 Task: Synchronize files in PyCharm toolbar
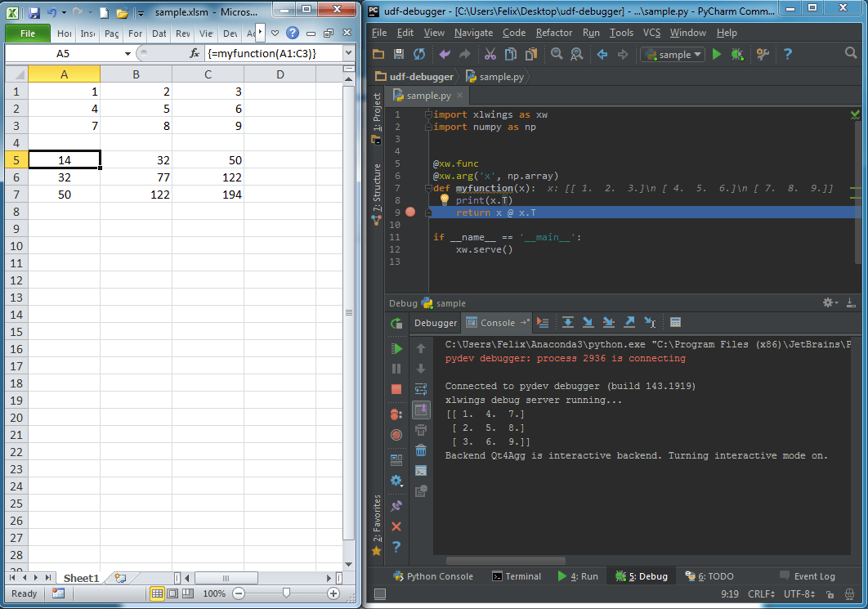click(x=419, y=54)
